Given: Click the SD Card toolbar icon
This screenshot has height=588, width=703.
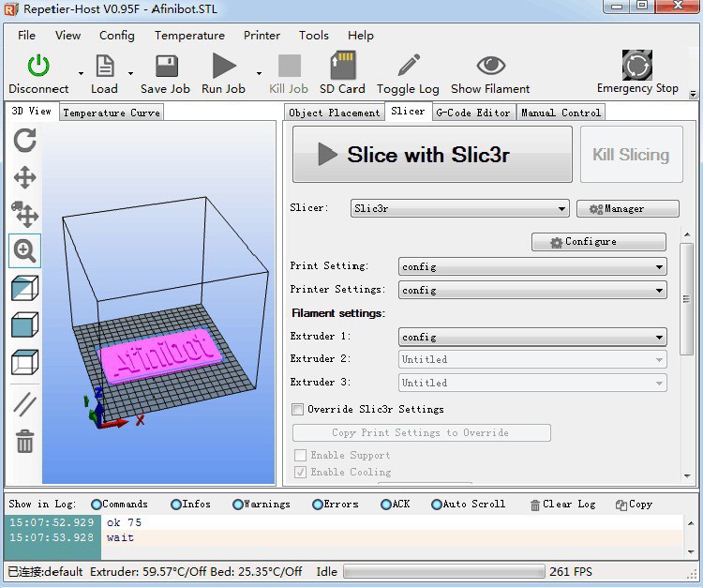Looking at the screenshot, I should 342,67.
